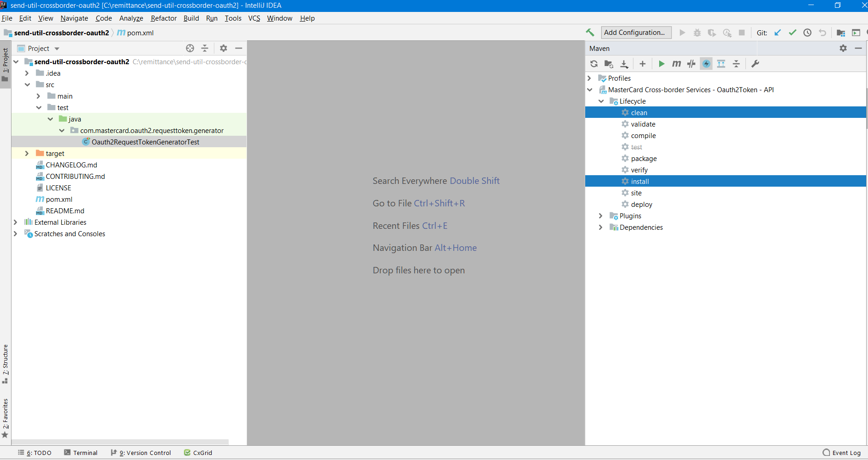Open the Refactor menu
Image resolution: width=868 pixels, height=460 pixels.
[x=163, y=18]
